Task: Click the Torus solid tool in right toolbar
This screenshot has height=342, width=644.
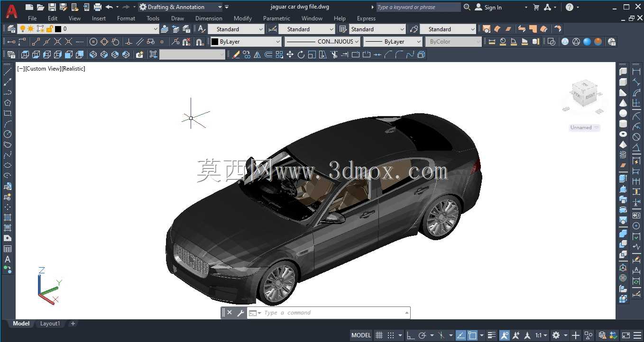Action: [623, 134]
